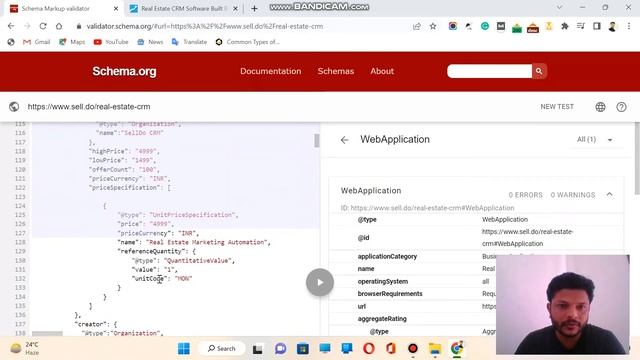
Task: Click the "priceSpecification" line in code
Action: 130,188
